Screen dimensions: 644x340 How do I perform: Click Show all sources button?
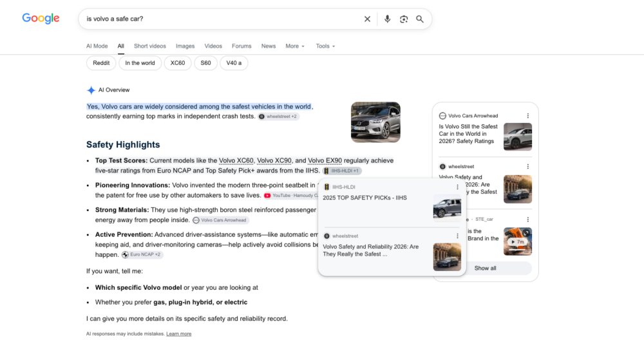[485, 268]
